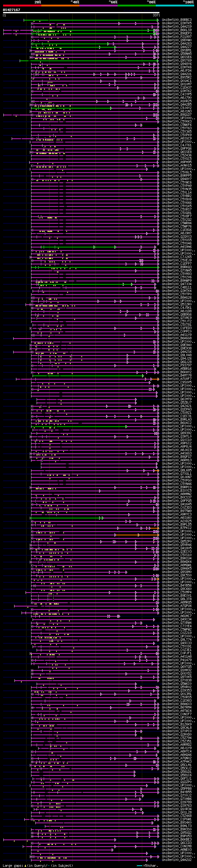
Task: Select the UniRef100_Q3HTK4 label
Action: point(177,291)
